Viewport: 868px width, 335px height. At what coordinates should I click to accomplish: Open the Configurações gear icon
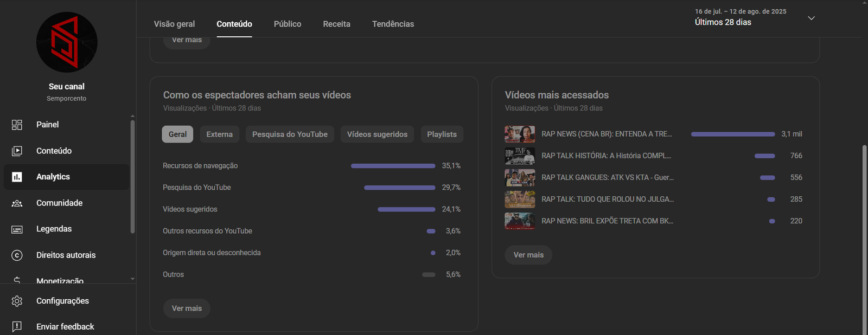coord(17,301)
